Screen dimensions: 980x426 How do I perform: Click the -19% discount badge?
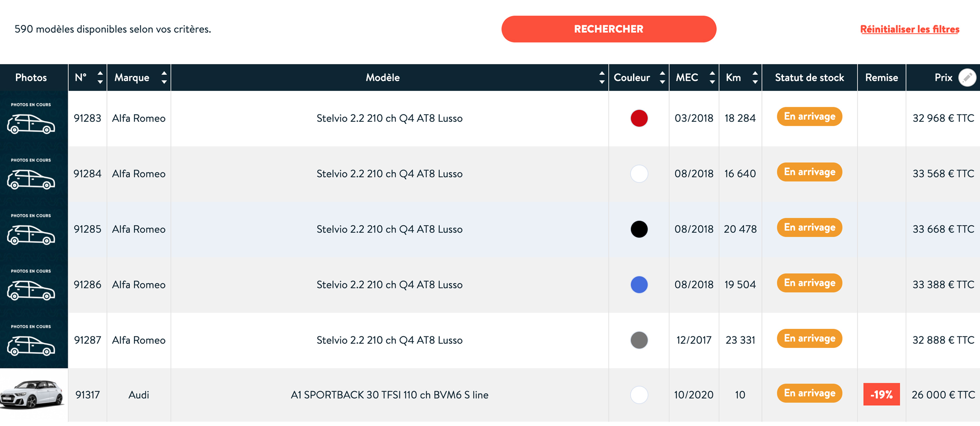pyautogui.click(x=881, y=395)
